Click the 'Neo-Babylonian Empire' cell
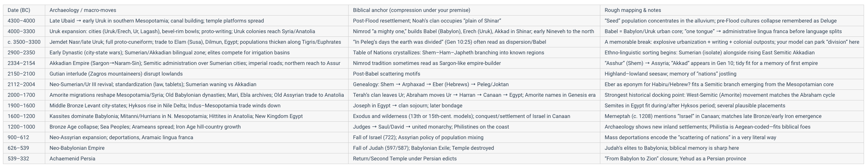 (197, 148)
